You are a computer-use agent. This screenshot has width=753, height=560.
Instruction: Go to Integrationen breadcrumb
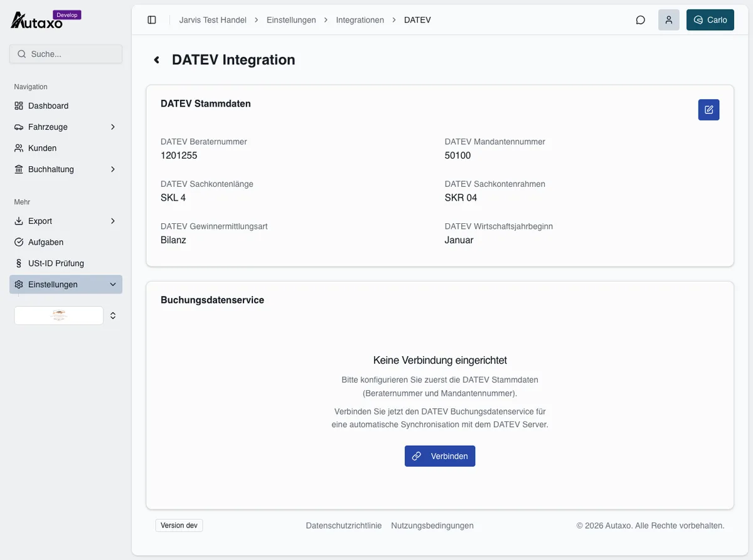[x=360, y=20]
